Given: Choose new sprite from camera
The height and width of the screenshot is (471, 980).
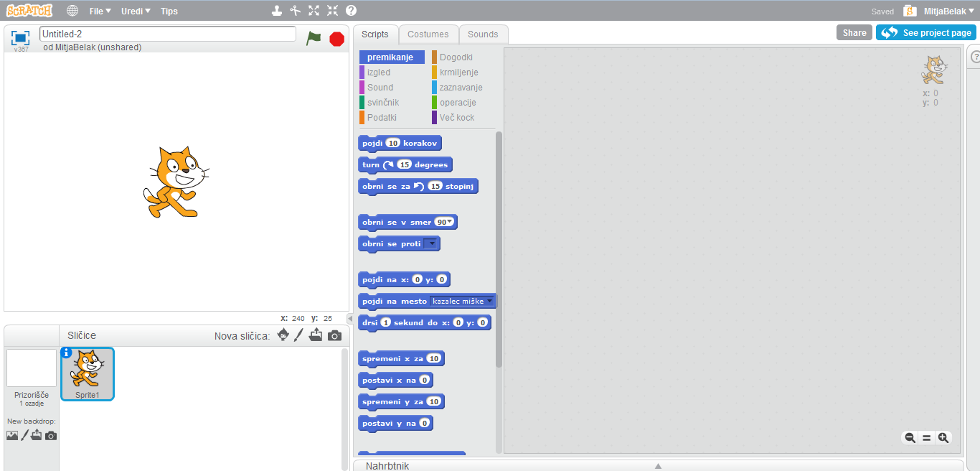Looking at the screenshot, I should point(334,335).
